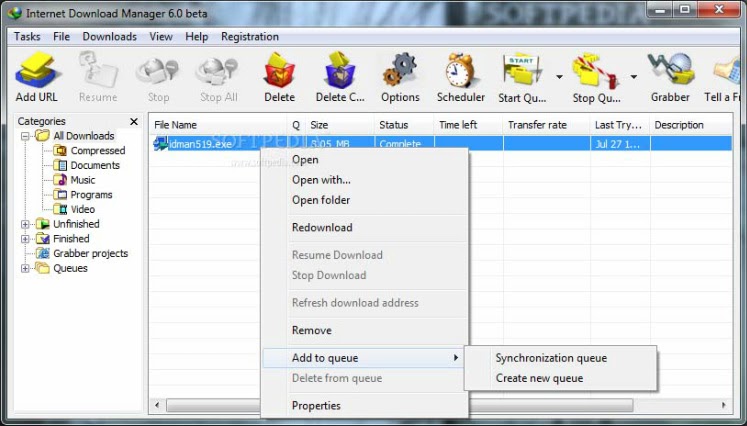Viewport: 747px width, 426px height.
Task: Open the Tasks menu
Action: (x=27, y=37)
